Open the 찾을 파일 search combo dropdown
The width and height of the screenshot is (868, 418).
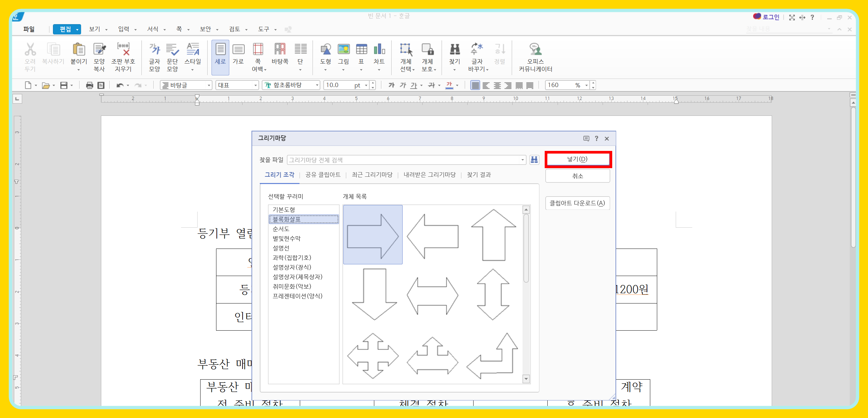[x=522, y=160]
